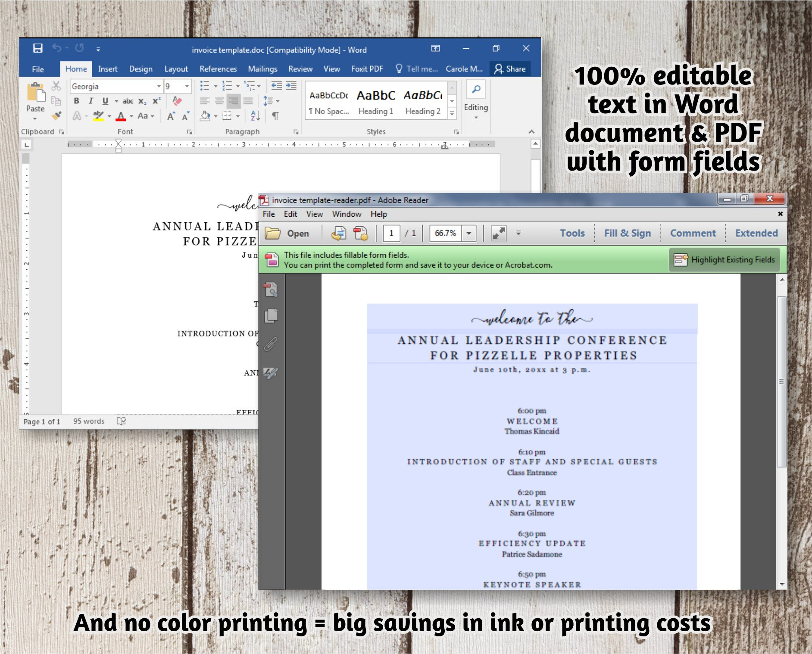Image resolution: width=812 pixels, height=654 pixels.
Task: Click the Cut scissors icon
Action: tap(56, 86)
